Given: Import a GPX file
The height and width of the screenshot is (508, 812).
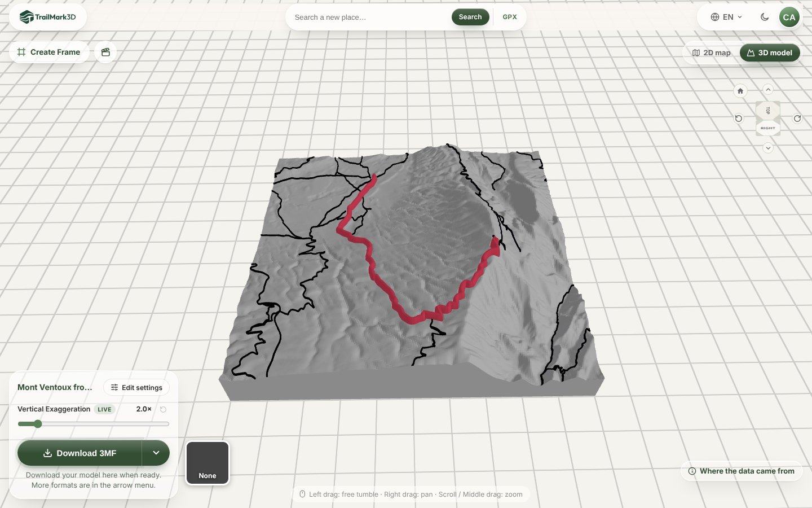Looking at the screenshot, I should pyautogui.click(x=510, y=17).
